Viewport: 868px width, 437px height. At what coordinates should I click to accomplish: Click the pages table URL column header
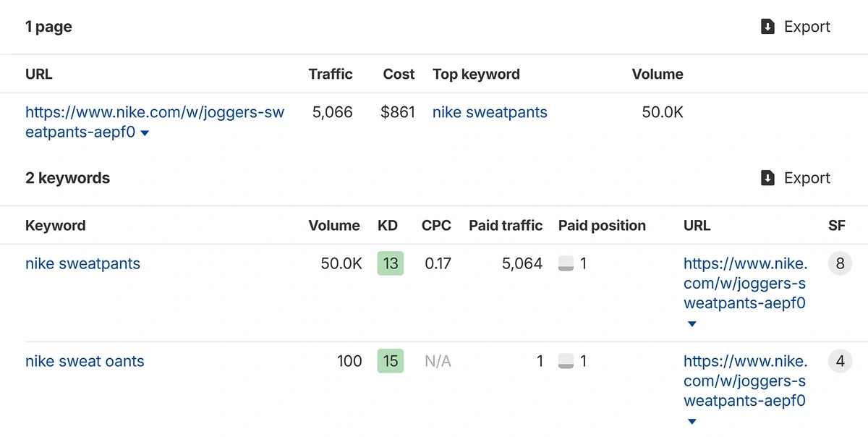click(39, 74)
